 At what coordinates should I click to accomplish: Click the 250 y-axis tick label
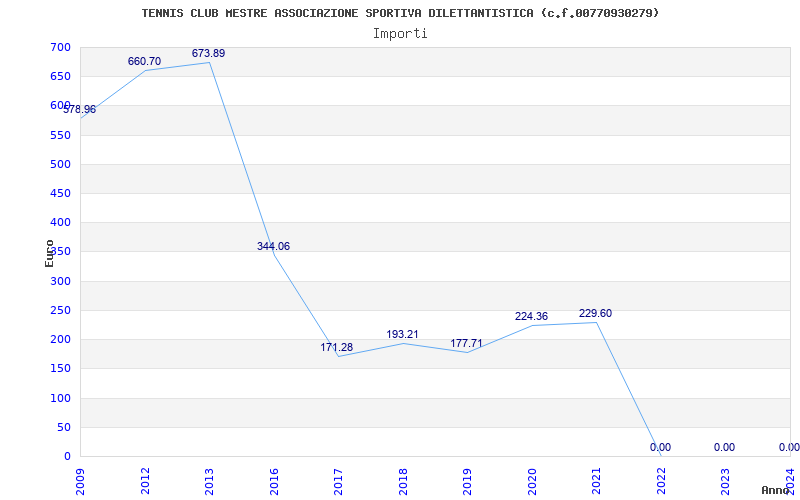coord(60,310)
